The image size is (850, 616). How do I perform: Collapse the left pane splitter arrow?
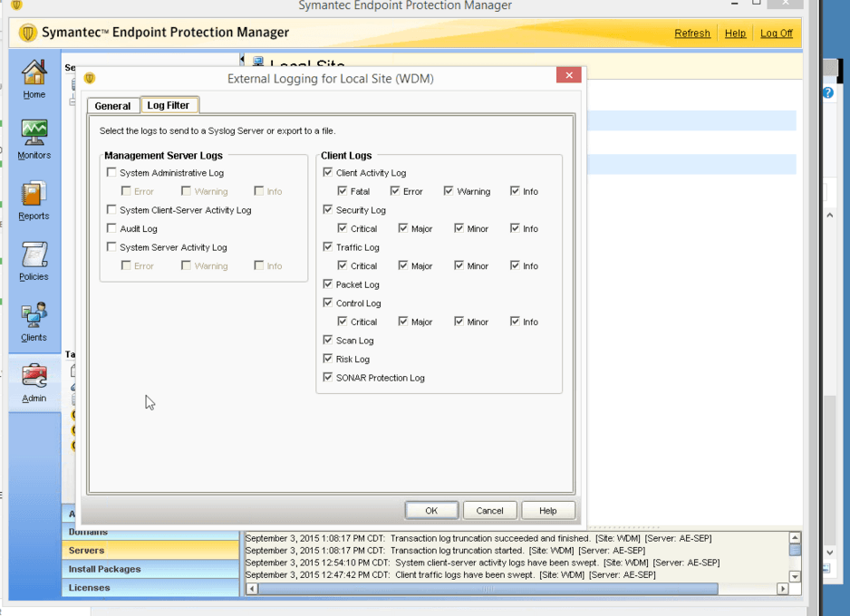(x=242, y=59)
